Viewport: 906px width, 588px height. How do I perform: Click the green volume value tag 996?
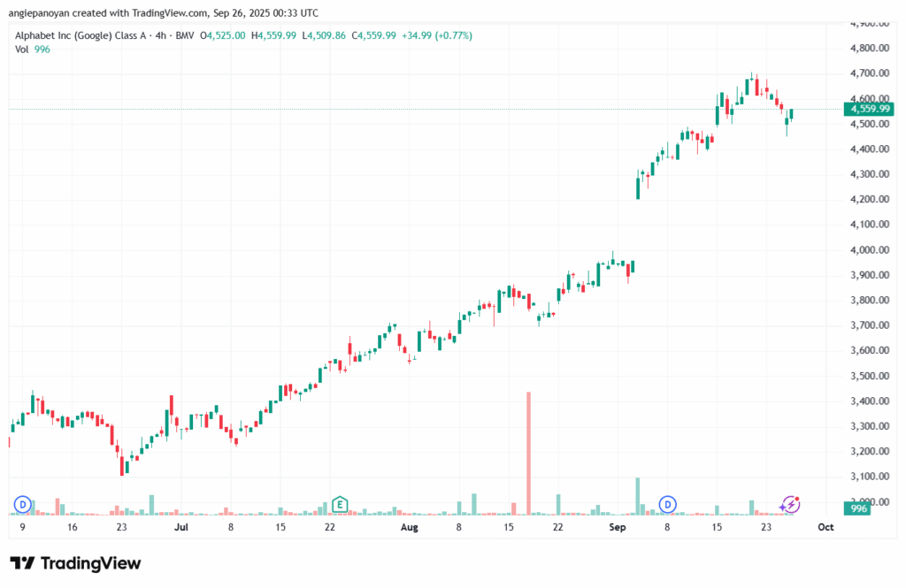[858, 509]
